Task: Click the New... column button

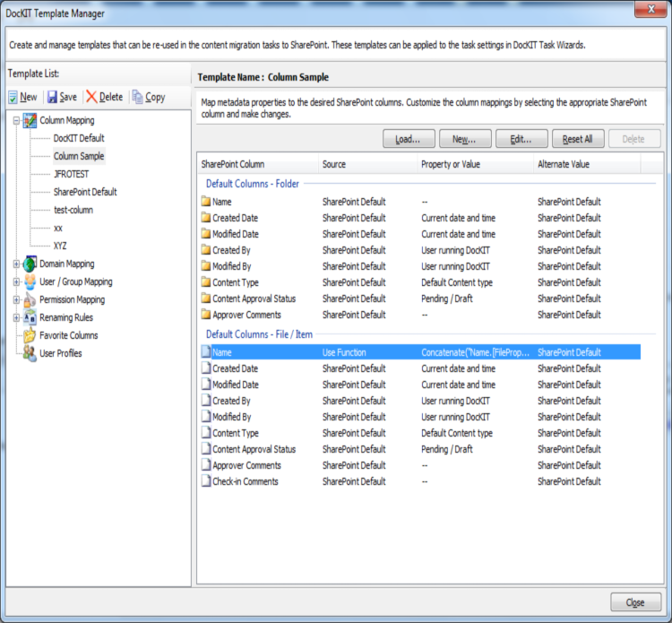Action: point(465,139)
